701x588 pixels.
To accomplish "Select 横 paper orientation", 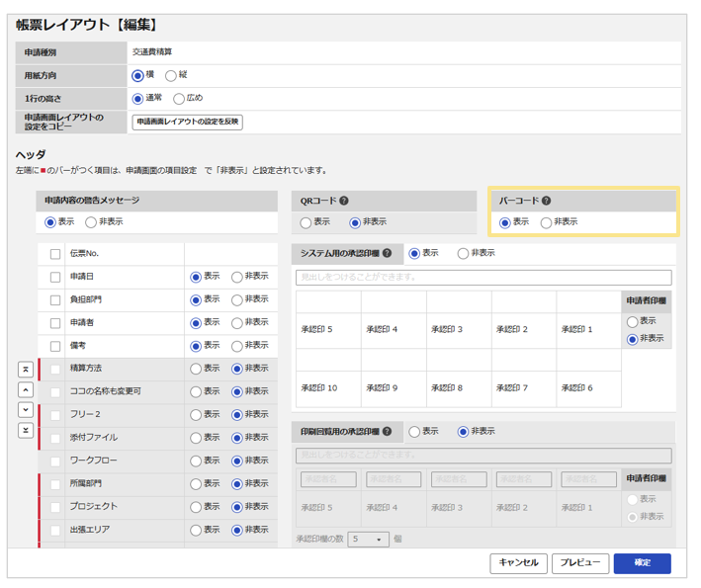I will point(137,75).
